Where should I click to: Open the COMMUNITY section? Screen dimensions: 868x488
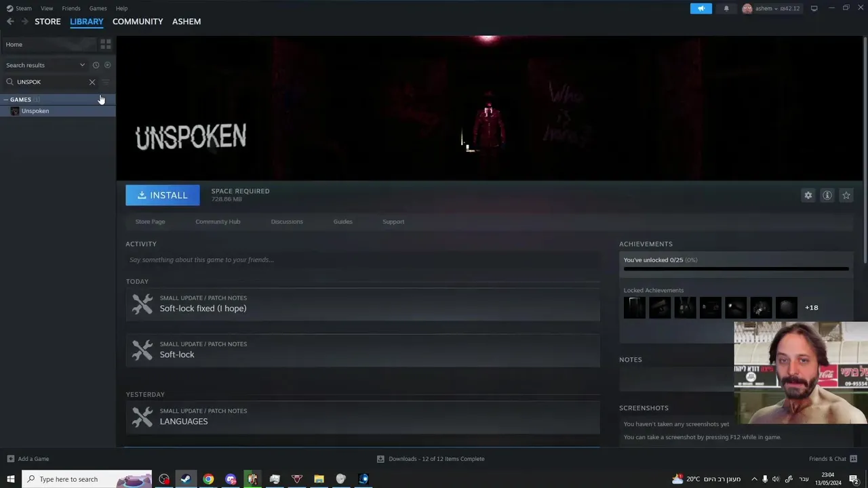tap(138, 22)
